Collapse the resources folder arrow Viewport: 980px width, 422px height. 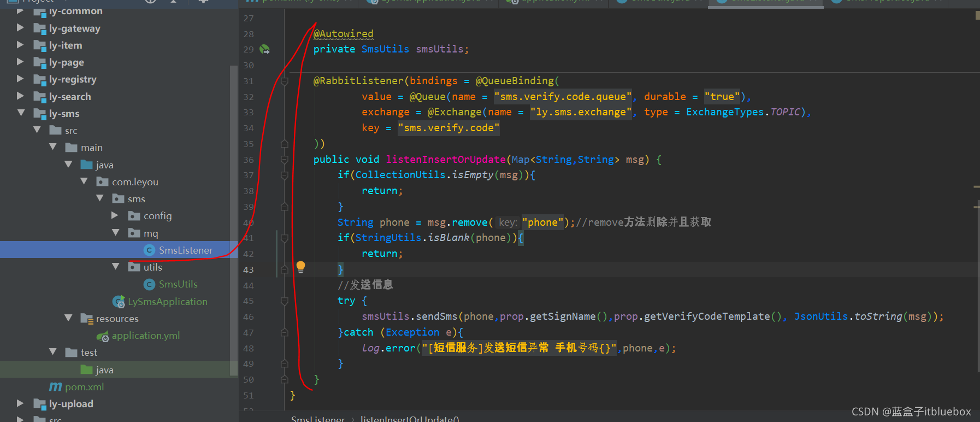click(68, 318)
